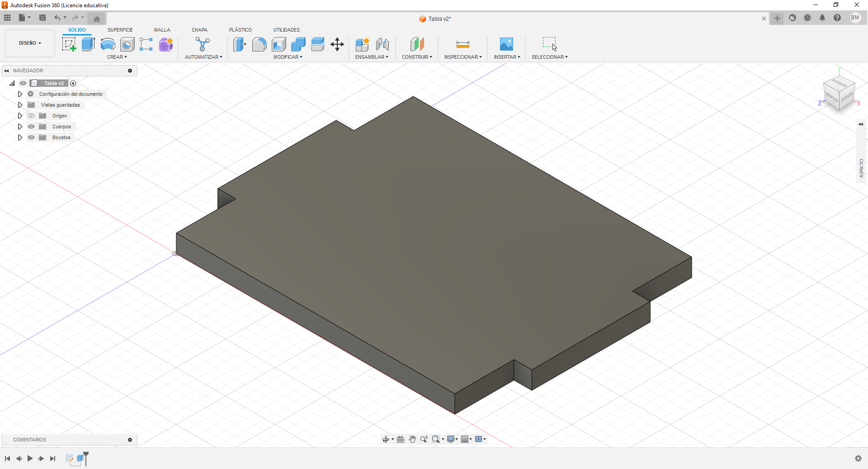This screenshot has height=469, width=868.
Task: Click the sketch feature in timeline
Action: tap(70, 458)
